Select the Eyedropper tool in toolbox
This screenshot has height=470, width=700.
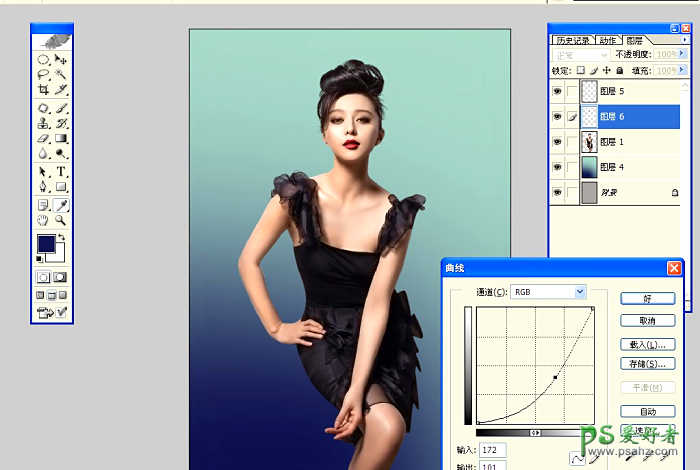click(61, 204)
